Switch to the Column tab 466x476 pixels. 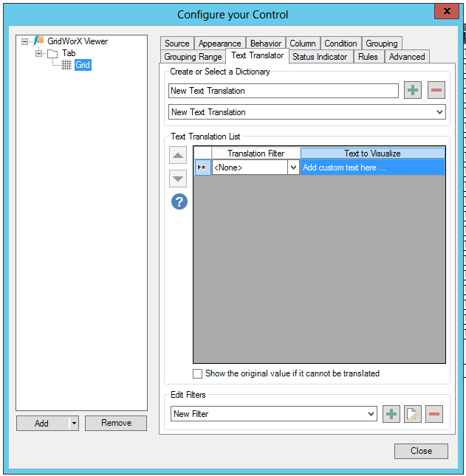click(x=303, y=44)
